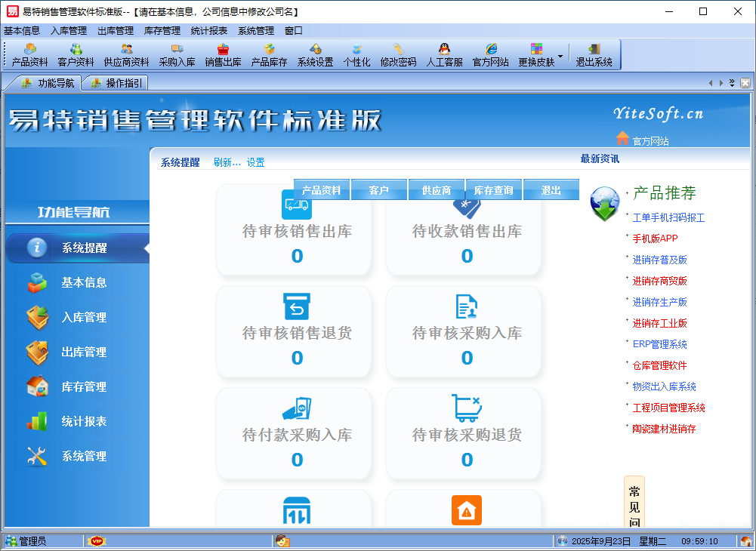Open the 库存管理 menu

162,31
